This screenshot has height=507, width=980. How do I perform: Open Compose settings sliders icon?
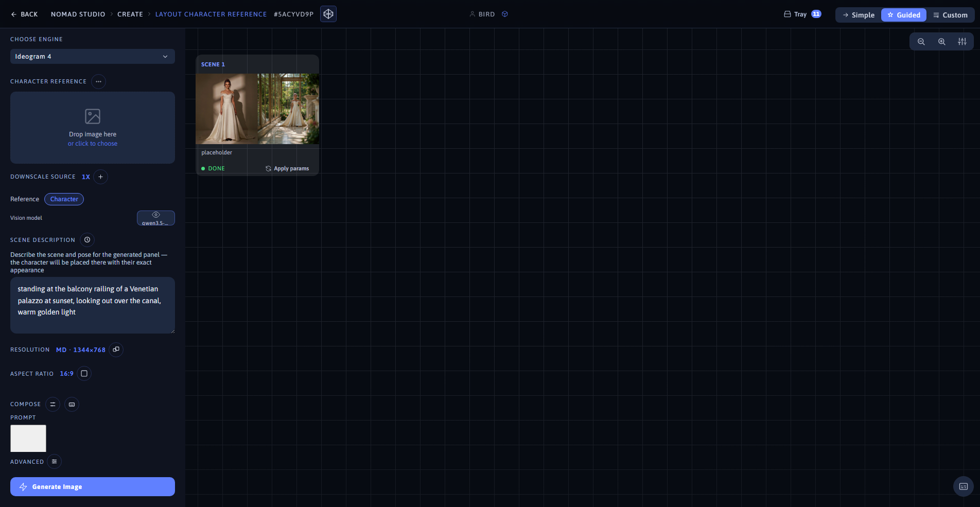click(x=53, y=404)
